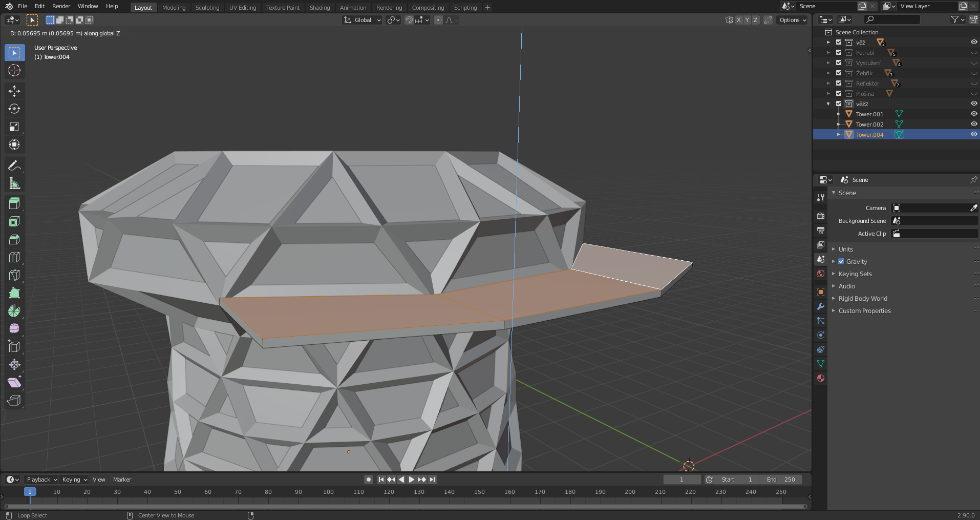980x520 pixels.
Task: Click the Play animation button
Action: pyautogui.click(x=412, y=480)
